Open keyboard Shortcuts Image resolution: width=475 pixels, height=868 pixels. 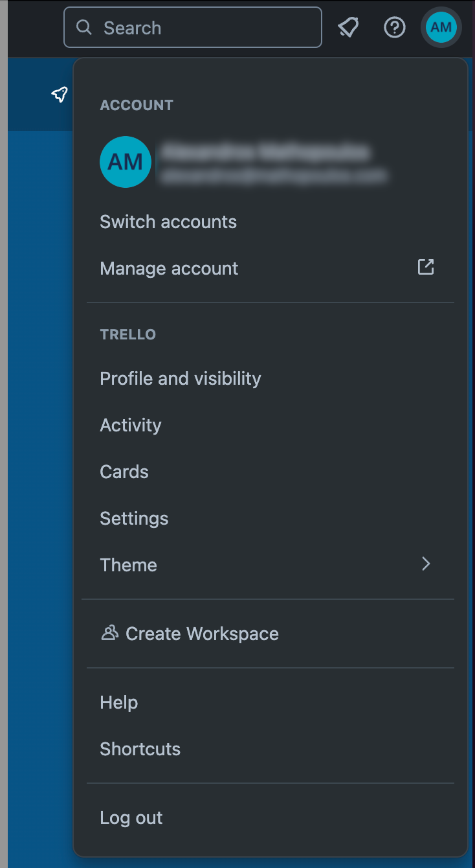(x=140, y=749)
